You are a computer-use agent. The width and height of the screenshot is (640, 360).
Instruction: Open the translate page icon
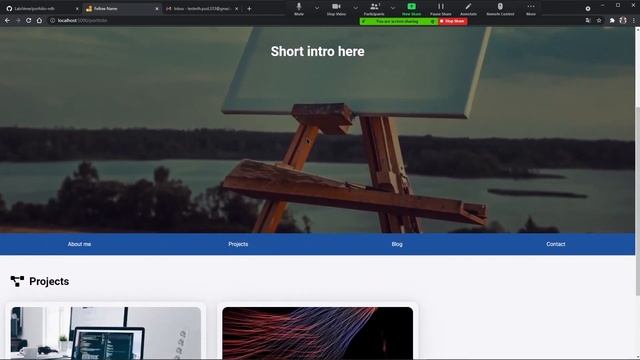[x=587, y=20]
